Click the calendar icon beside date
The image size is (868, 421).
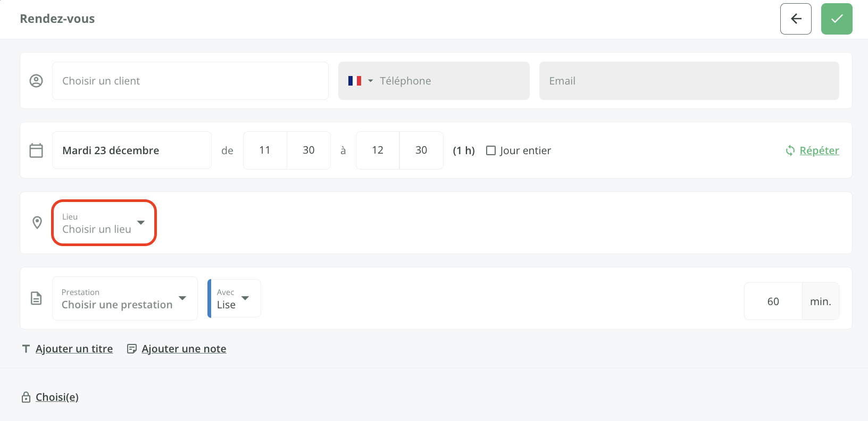[x=36, y=150]
